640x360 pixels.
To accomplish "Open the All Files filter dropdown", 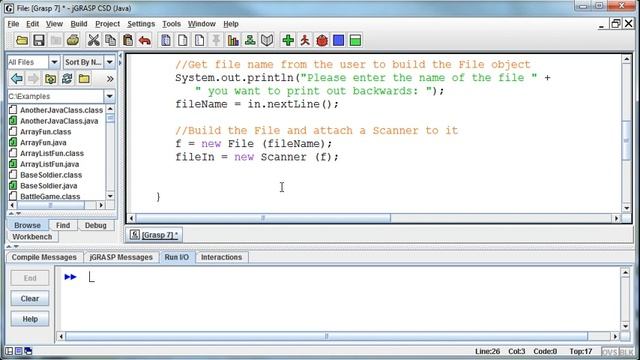I will coord(54,62).
